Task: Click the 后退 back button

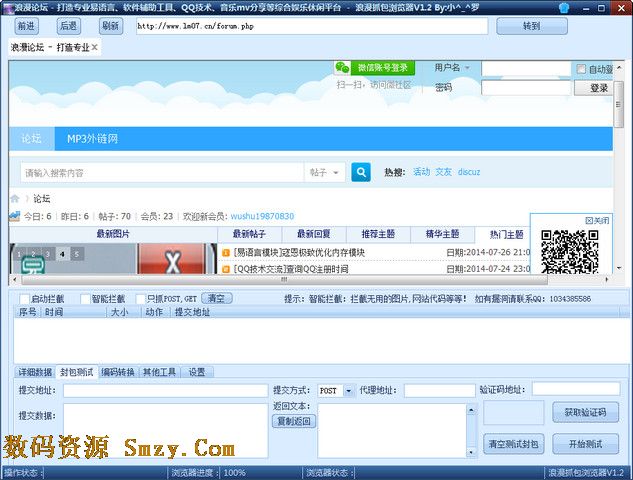Action: [68, 26]
